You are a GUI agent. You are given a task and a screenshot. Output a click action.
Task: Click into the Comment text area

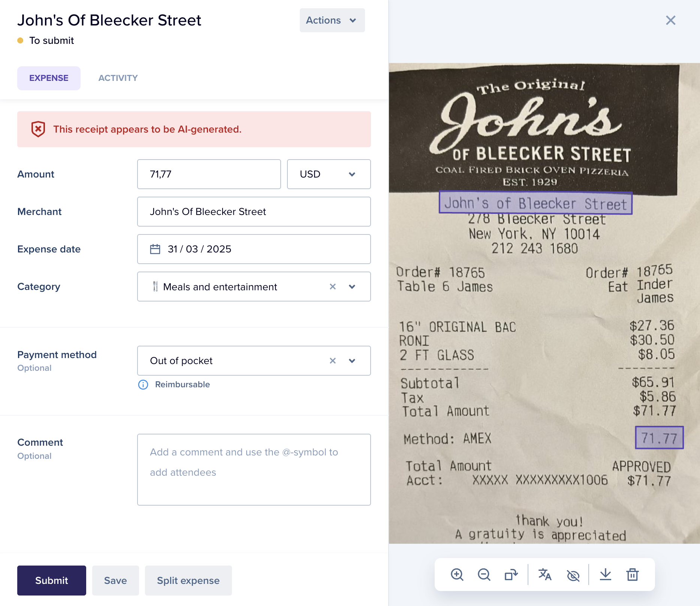[254, 470]
